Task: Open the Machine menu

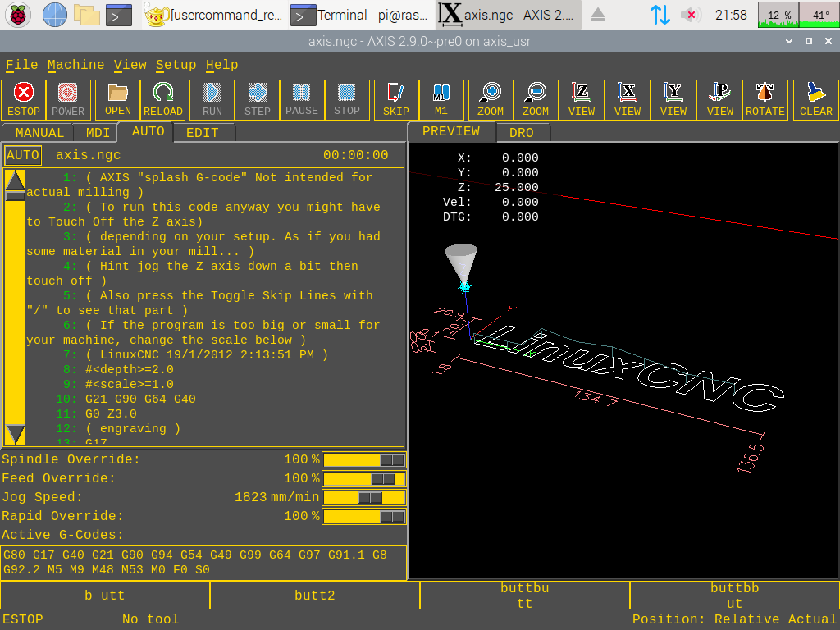Action: pos(76,65)
